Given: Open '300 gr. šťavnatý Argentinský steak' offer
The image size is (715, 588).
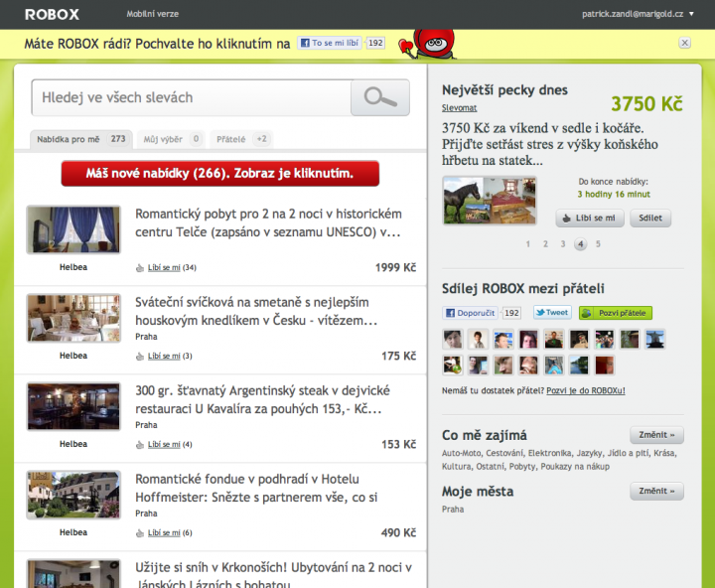Looking at the screenshot, I should [262, 400].
